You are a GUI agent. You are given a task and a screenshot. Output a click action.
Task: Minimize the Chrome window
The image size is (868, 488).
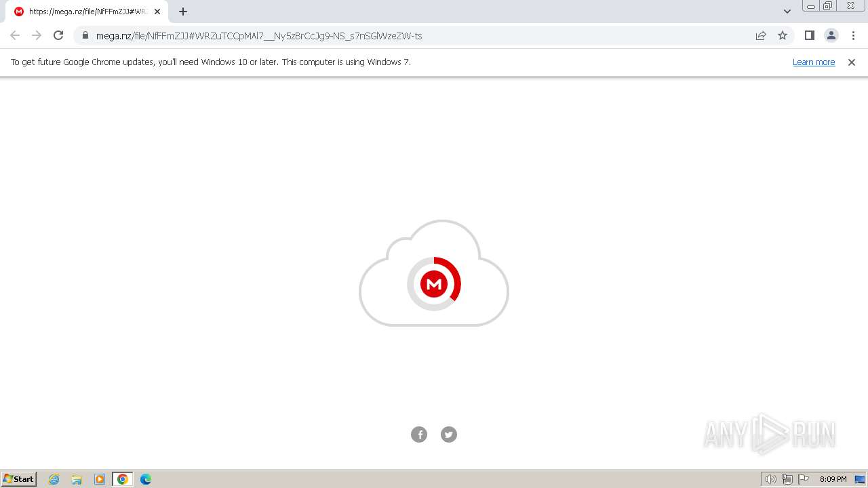[x=810, y=6]
